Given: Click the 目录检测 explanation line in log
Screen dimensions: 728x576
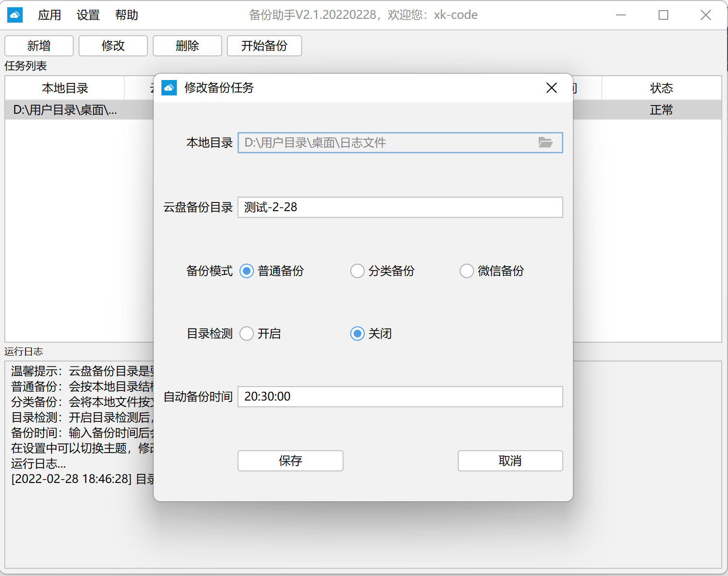Looking at the screenshot, I should coord(82,417).
